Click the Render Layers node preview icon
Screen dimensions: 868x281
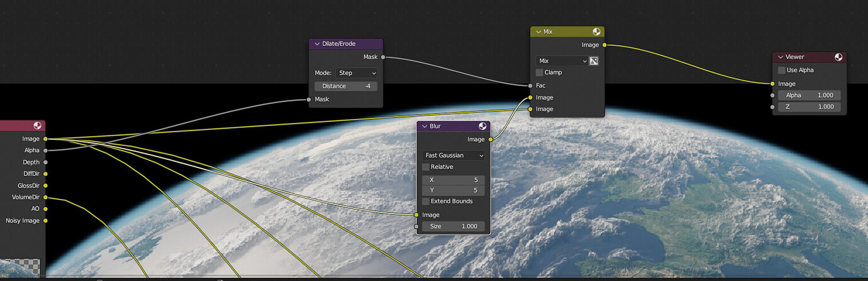[x=38, y=126]
